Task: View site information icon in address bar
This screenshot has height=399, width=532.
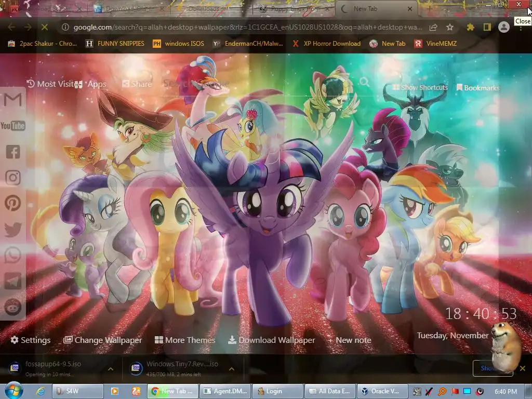Action: [65, 27]
